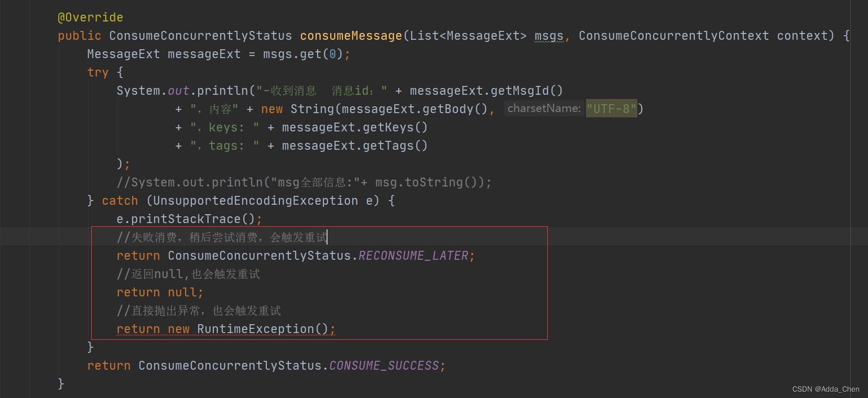Click the underlined RuntimeException() call
Image resolution: width=868 pixels, height=398 pixels.
tap(263, 329)
